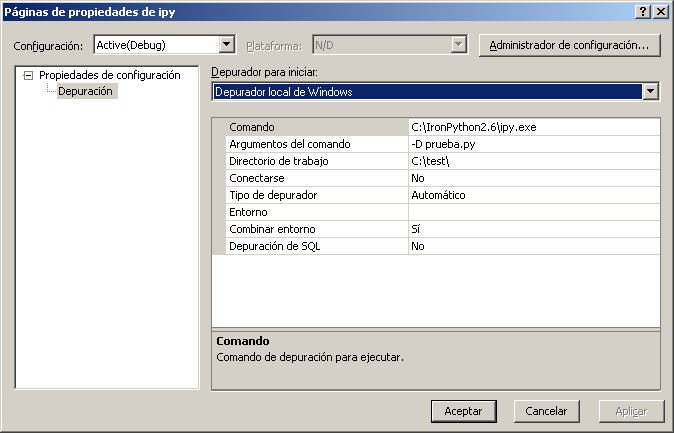Select Depuración in the tree

[x=86, y=91]
